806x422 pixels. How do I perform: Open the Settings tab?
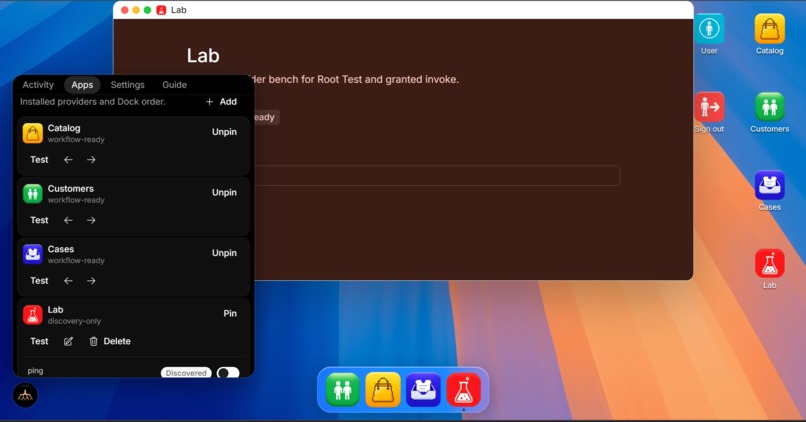point(127,85)
